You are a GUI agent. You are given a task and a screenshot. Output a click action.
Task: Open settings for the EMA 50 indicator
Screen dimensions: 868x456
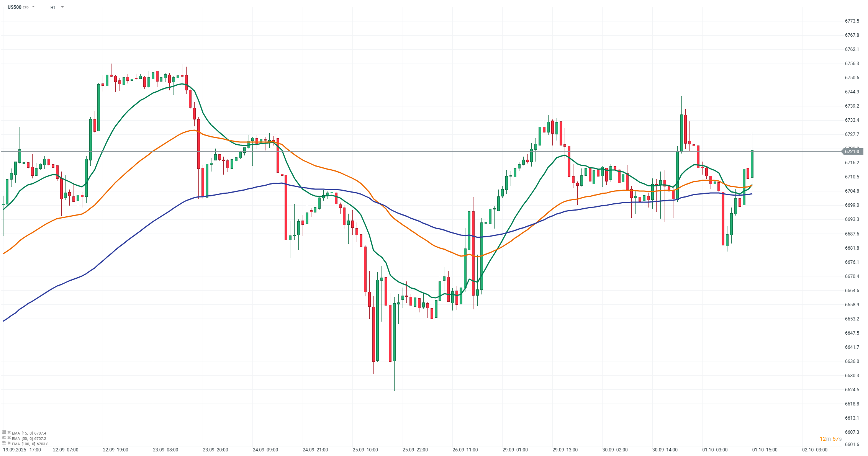pyautogui.click(x=4, y=438)
